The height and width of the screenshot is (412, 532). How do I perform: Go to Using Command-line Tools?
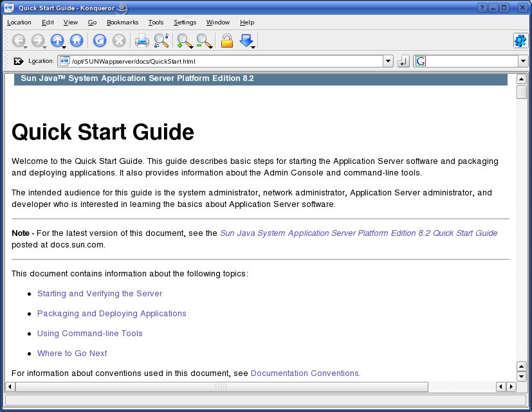90,334
